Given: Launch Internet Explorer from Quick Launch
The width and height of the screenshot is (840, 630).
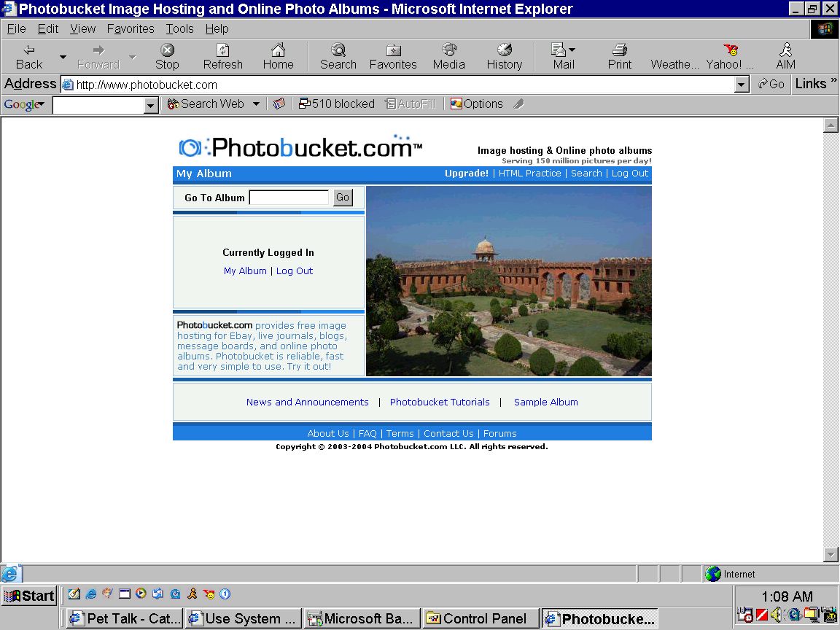Looking at the screenshot, I should 91,594.
